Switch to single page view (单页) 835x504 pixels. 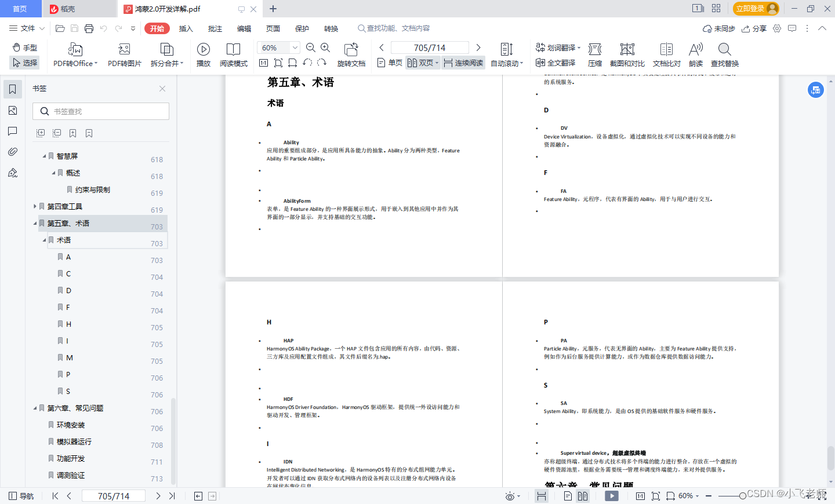(390, 63)
